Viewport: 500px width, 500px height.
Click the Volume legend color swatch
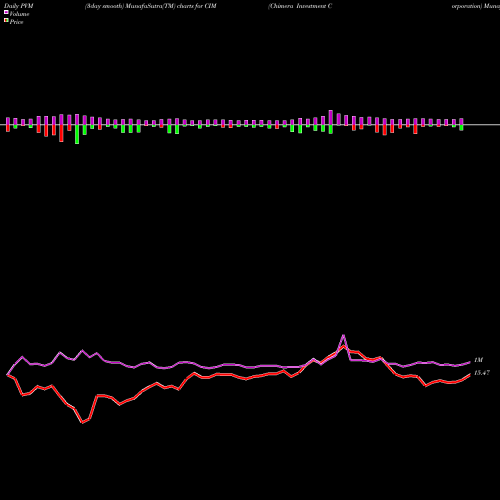(x=6, y=12)
